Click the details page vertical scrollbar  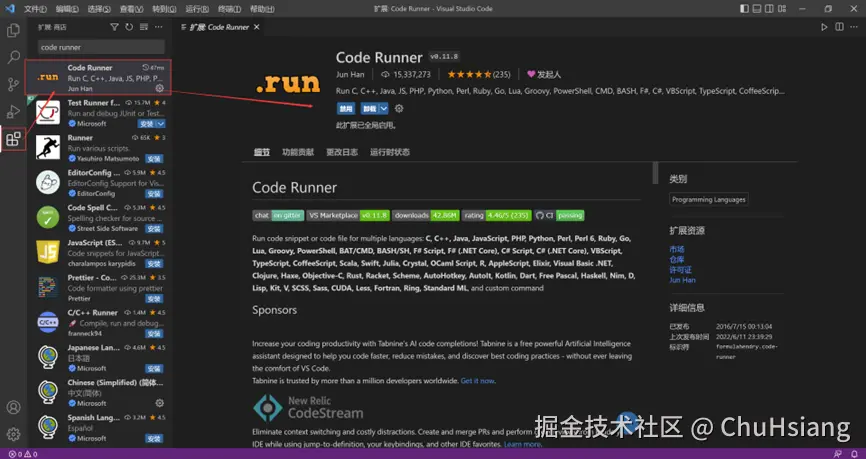point(656,173)
